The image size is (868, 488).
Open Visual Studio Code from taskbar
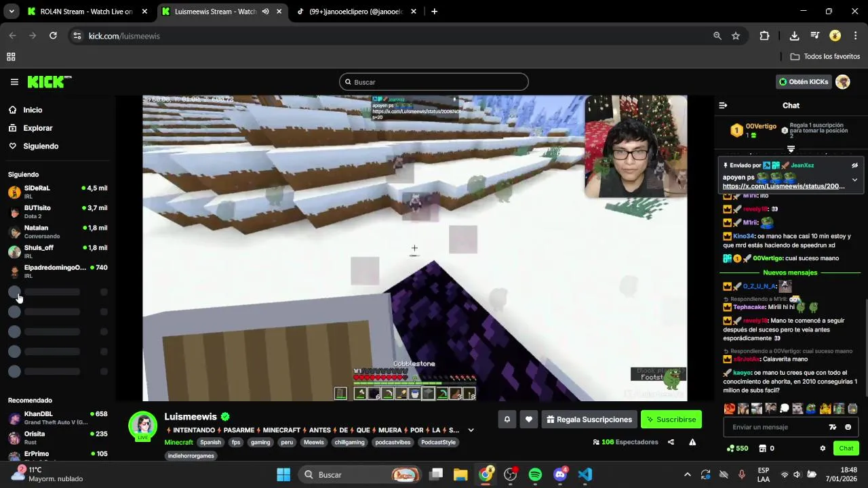(x=585, y=474)
